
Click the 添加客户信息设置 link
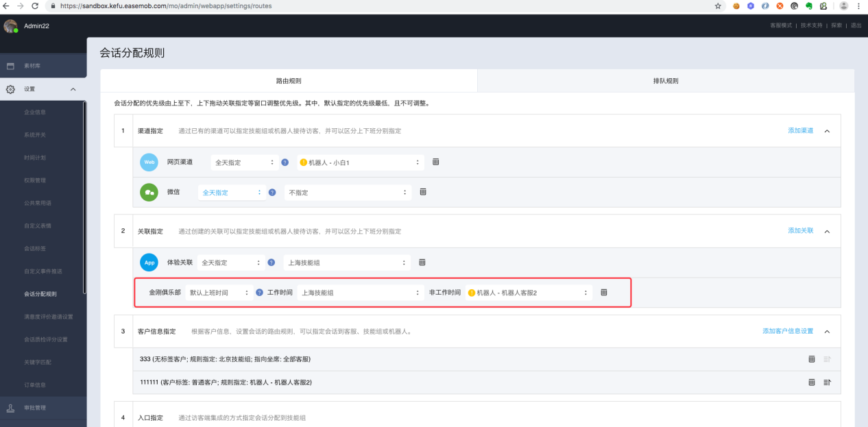pos(787,331)
